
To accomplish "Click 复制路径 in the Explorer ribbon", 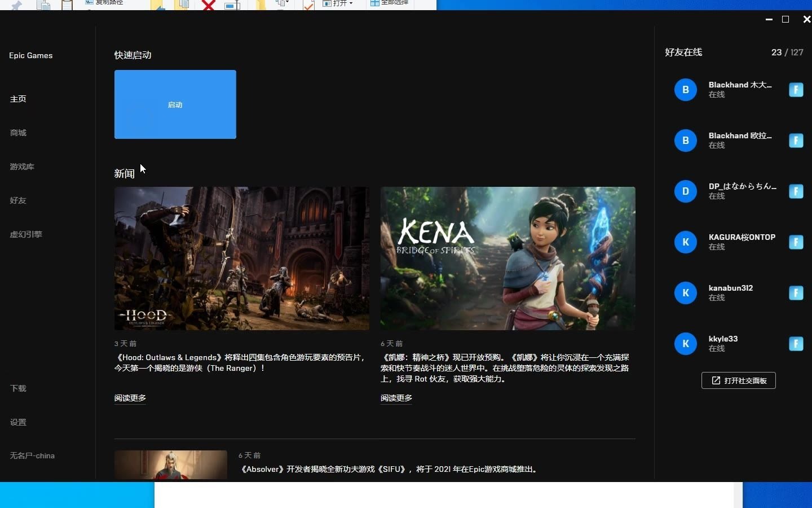I will pyautogui.click(x=104, y=2).
